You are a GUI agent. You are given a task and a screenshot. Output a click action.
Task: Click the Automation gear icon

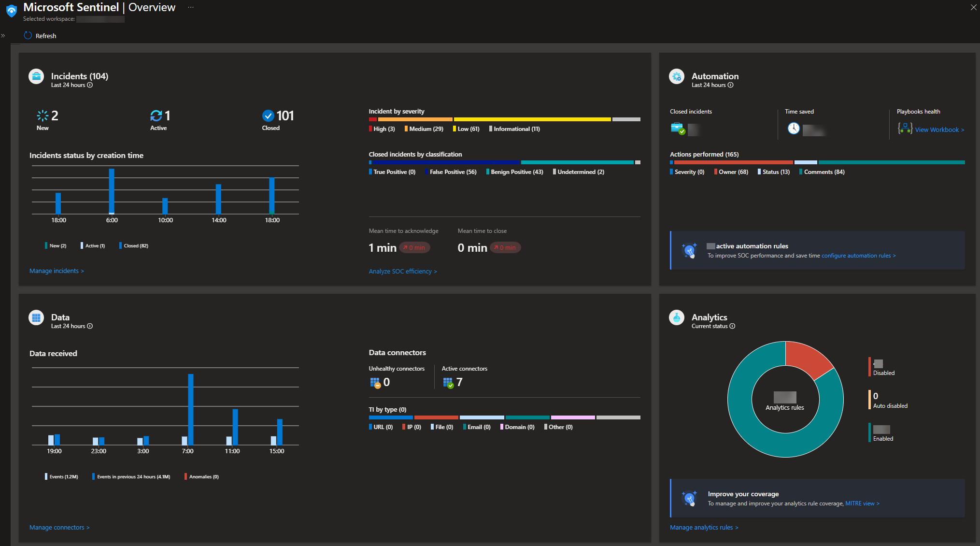pyautogui.click(x=677, y=76)
